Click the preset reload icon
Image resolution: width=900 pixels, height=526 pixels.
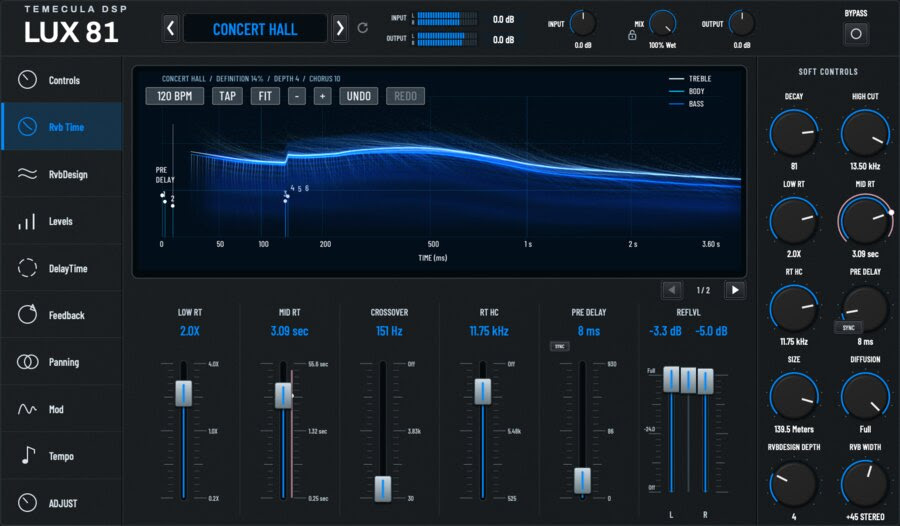[363, 28]
